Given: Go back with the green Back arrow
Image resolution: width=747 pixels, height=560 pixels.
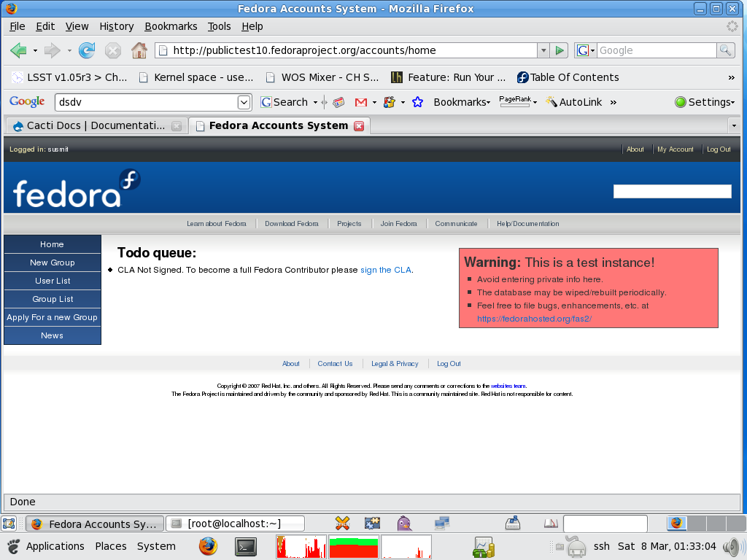Looking at the screenshot, I should (18, 50).
